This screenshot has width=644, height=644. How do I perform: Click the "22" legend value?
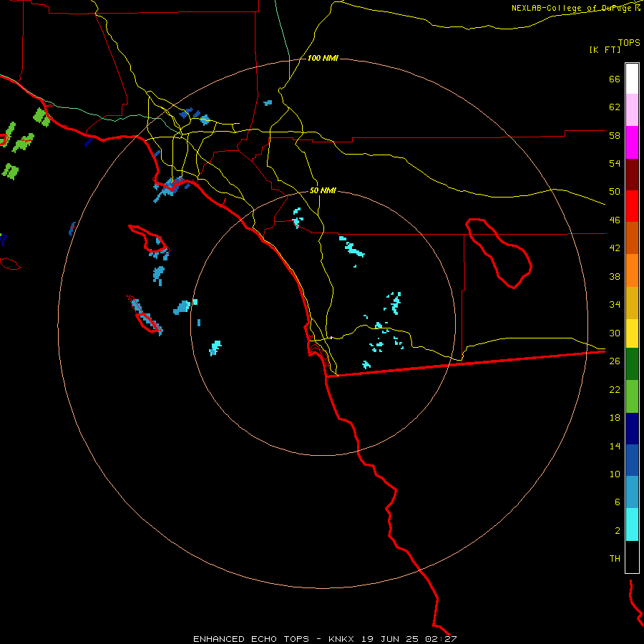615,389
